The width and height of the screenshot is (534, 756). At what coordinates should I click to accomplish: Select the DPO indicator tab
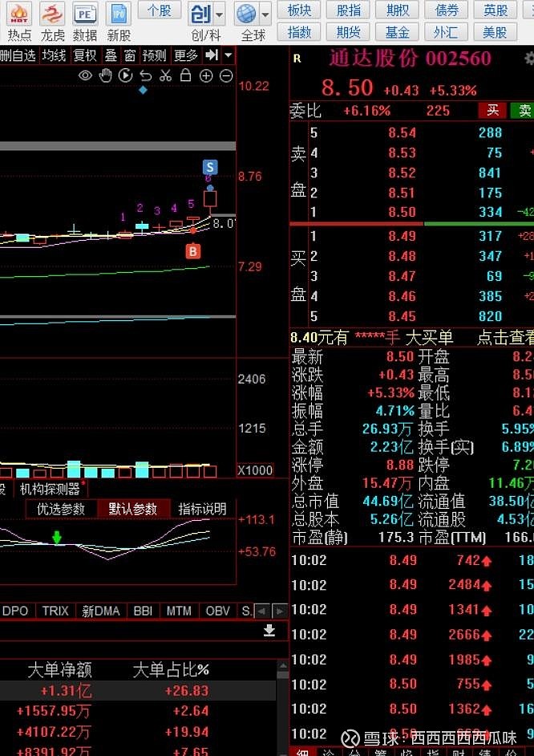(15, 611)
